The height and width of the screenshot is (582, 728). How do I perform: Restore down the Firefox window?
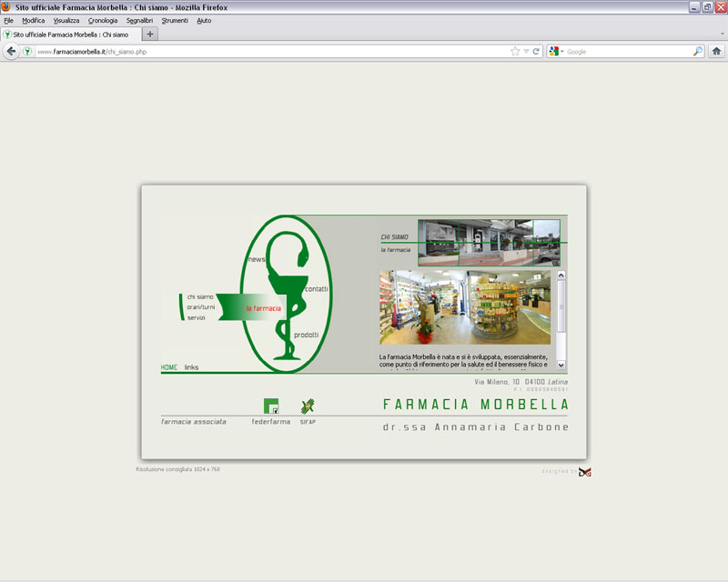707,7
